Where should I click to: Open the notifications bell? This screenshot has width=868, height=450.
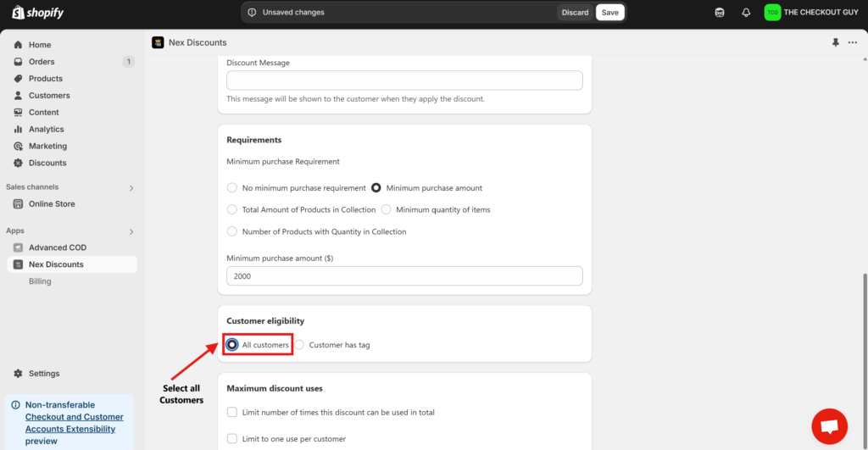[x=746, y=12]
